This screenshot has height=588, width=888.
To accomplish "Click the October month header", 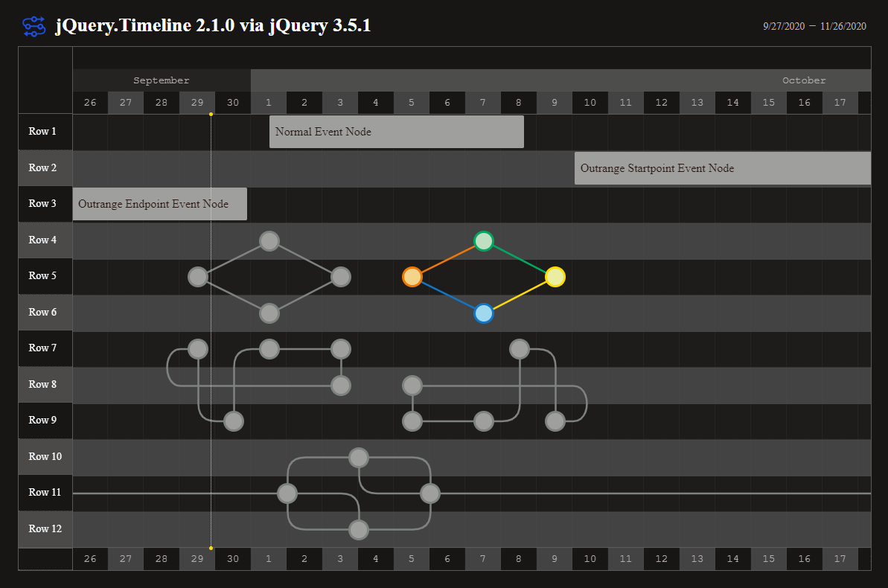I will pyautogui.click(x=803, y=80).
